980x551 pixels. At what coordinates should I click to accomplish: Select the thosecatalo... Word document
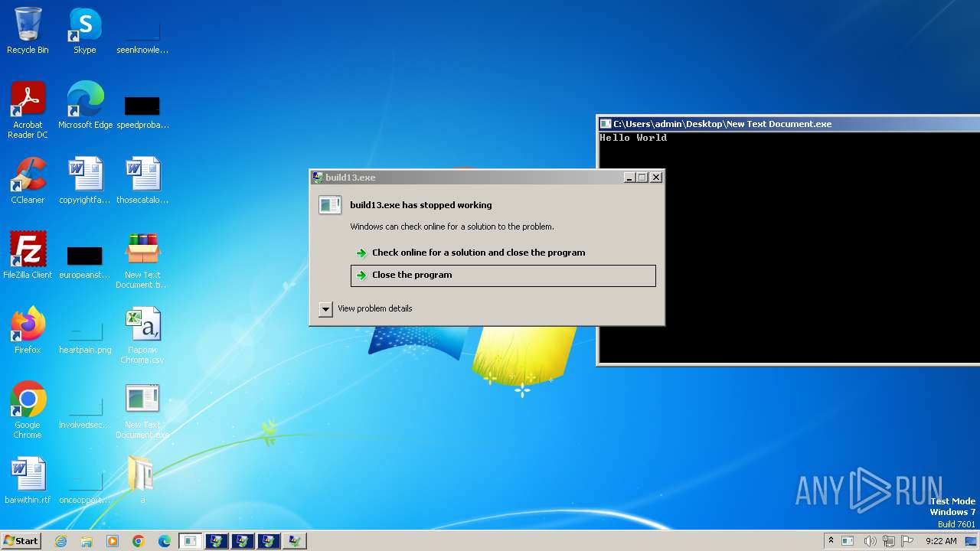[142, 181]
